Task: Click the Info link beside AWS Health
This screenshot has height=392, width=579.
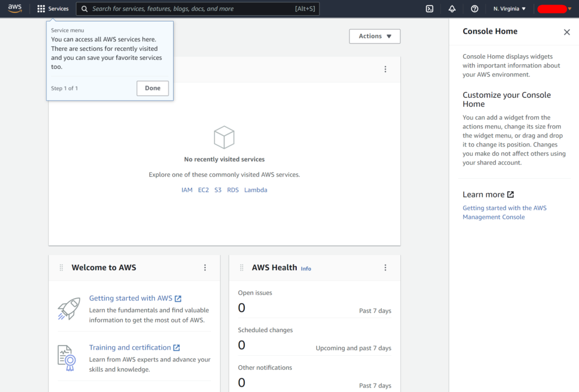Action: click(x=306, y=269)
